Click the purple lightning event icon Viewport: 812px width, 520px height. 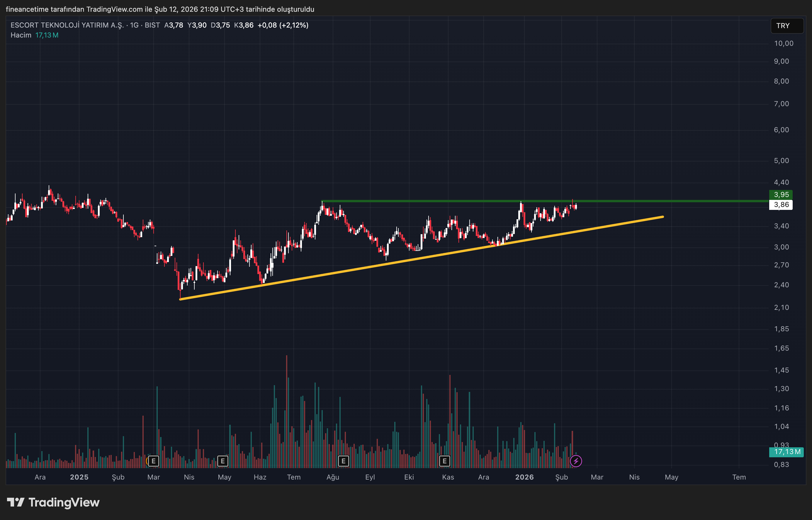tap(576, 461)
